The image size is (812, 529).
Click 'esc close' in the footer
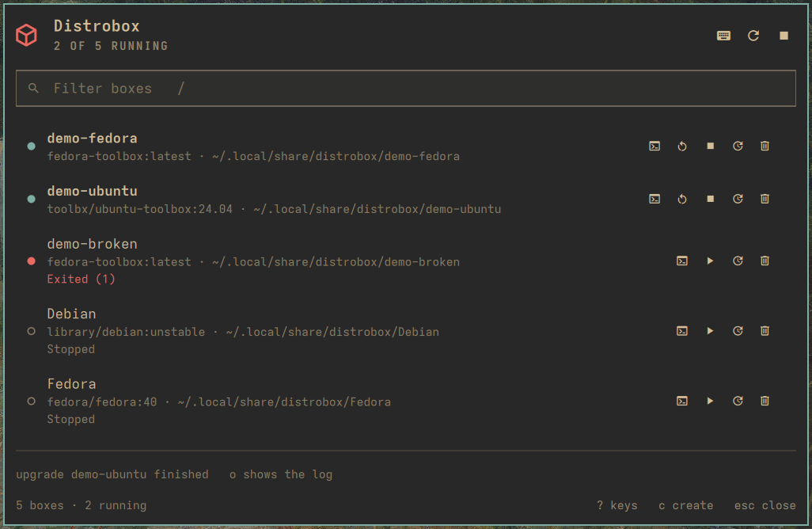click(x=765, y=505)
